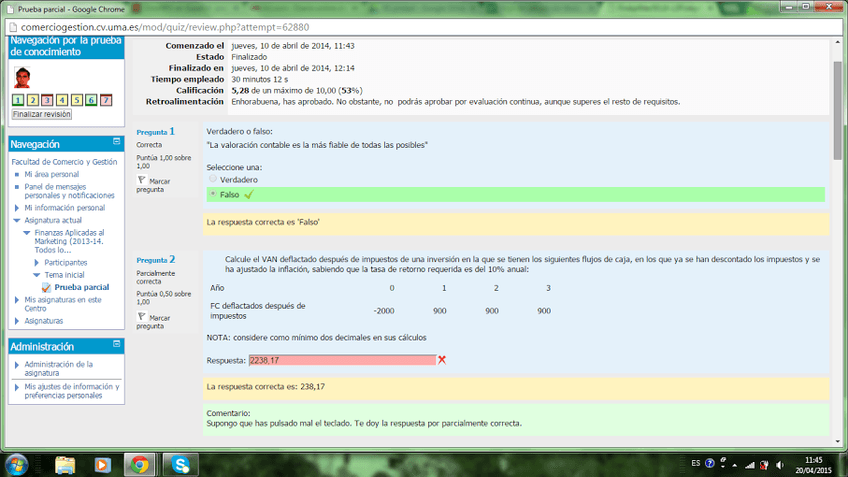Open question 3 navigation box
This screenshot has width=848, height=477.
pyautogui.click(x=47, y=100)
